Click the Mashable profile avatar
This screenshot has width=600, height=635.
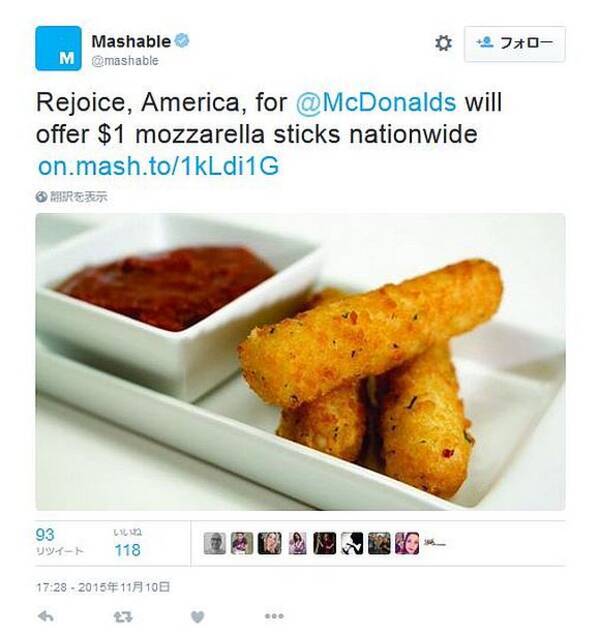(58, 48)
